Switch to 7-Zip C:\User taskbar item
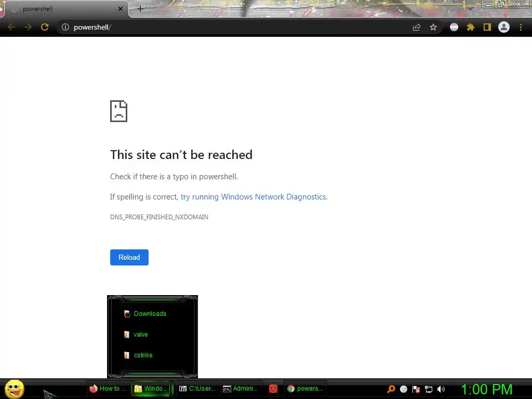Image resolution: width=532 pixels, height=399 pixels. tap(197, 389)
